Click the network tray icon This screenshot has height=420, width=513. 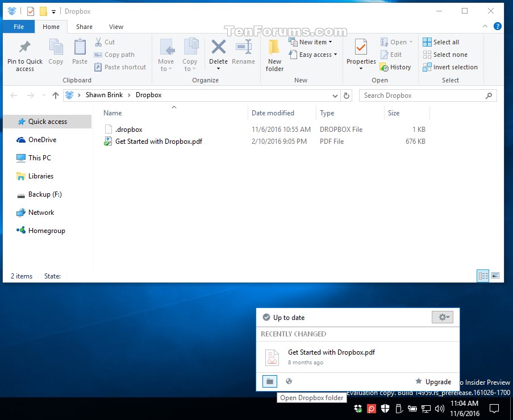(x=426, y=408)
